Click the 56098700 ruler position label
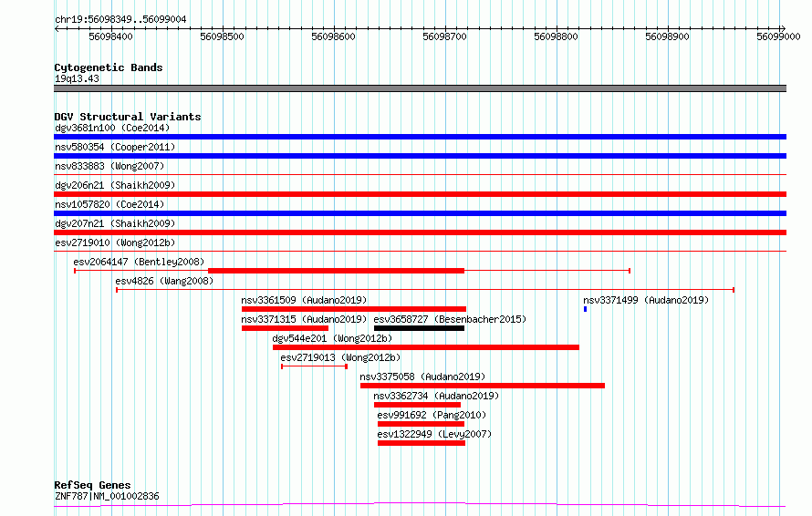The image size is (812, 516). [x=445, y=36]
